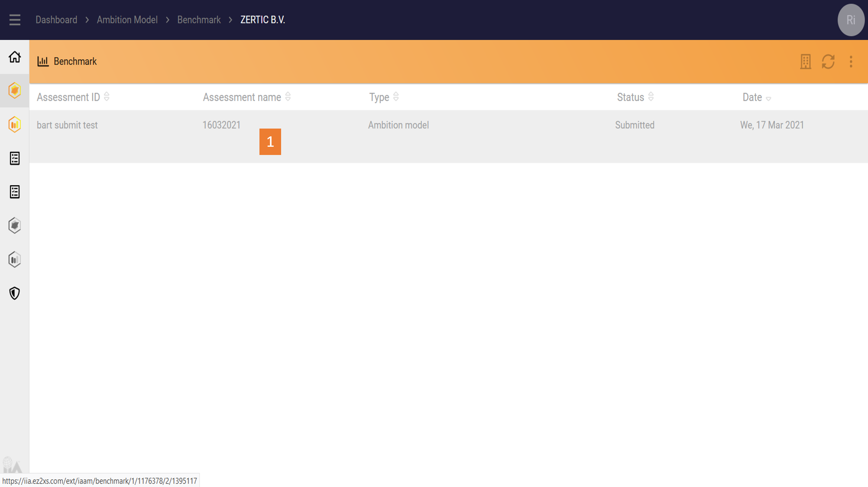Click the second checklist document sidebar icon
868x487 pixels.
tap(15, 192)
